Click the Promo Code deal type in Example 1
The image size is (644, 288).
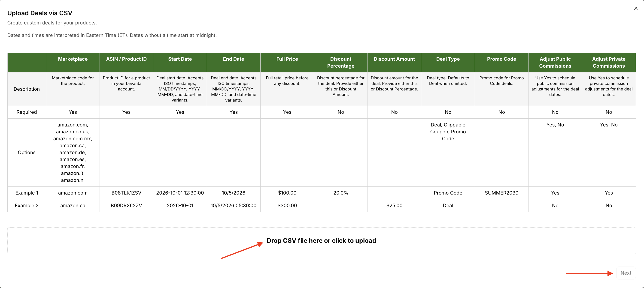[448, 193]
